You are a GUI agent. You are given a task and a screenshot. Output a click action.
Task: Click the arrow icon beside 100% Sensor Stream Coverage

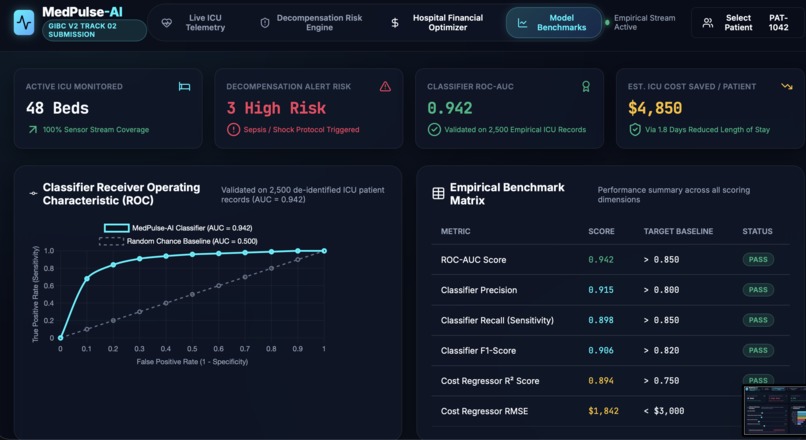click(x=32, y=130)
